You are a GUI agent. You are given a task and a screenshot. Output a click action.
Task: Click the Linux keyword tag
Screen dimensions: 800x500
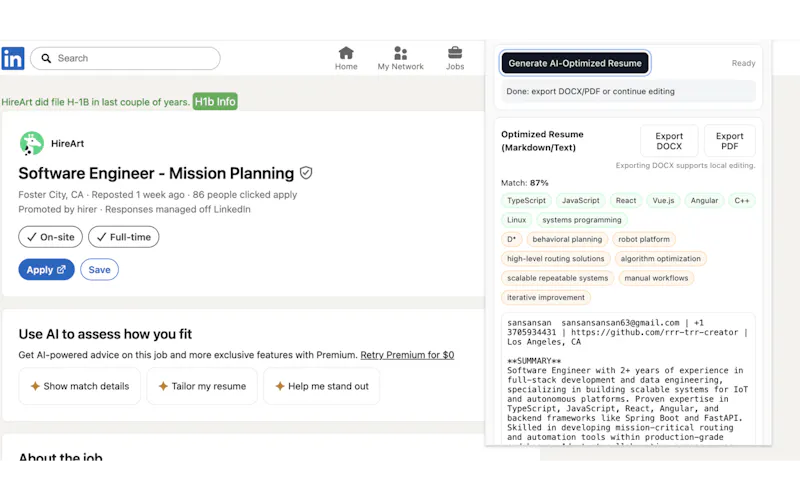(516, 220)
